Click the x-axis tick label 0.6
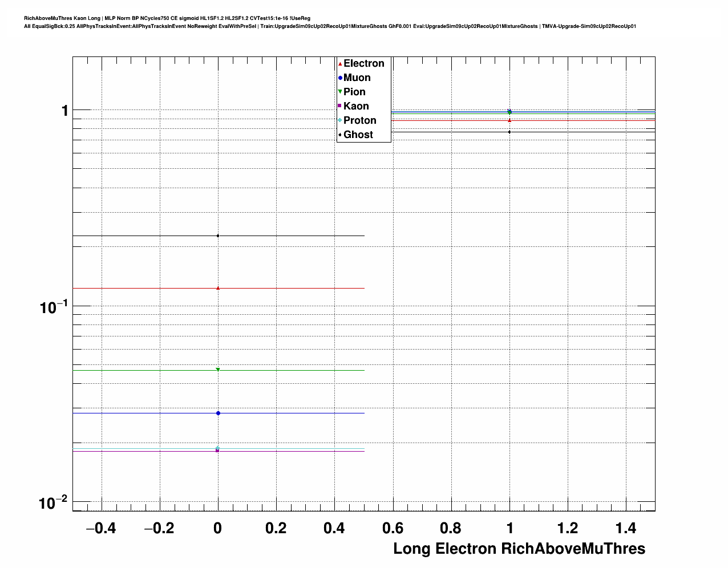 coord(393,528)
